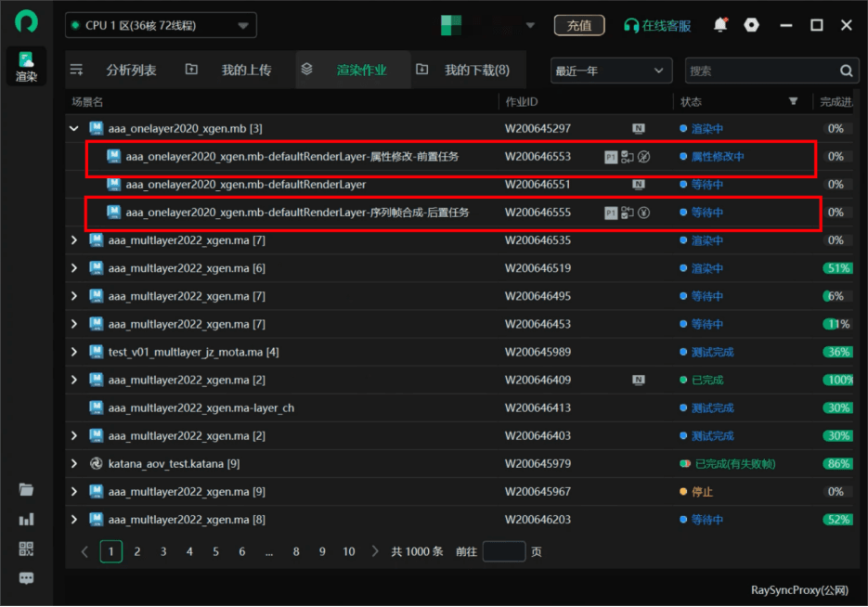
Task: Open 在线客服 online support
Action: pos(657,25)
